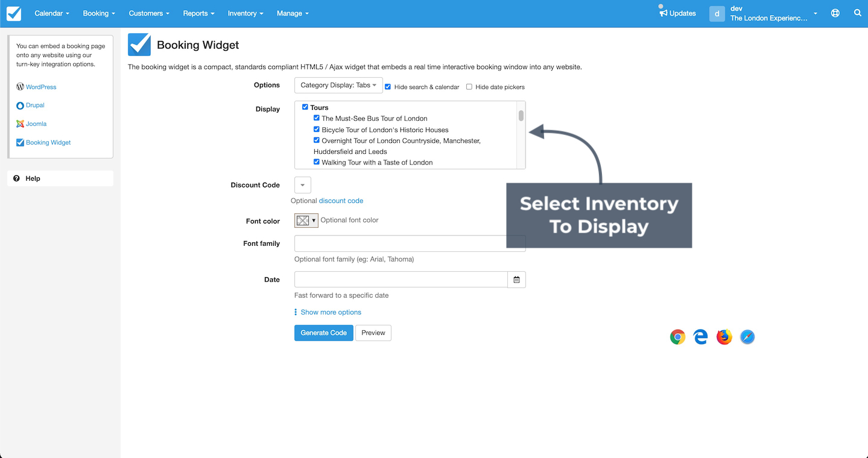The width and height of the screenshot is (868, 458).
Task: Open the Date calendar picker icon
Action: [517, 280]
